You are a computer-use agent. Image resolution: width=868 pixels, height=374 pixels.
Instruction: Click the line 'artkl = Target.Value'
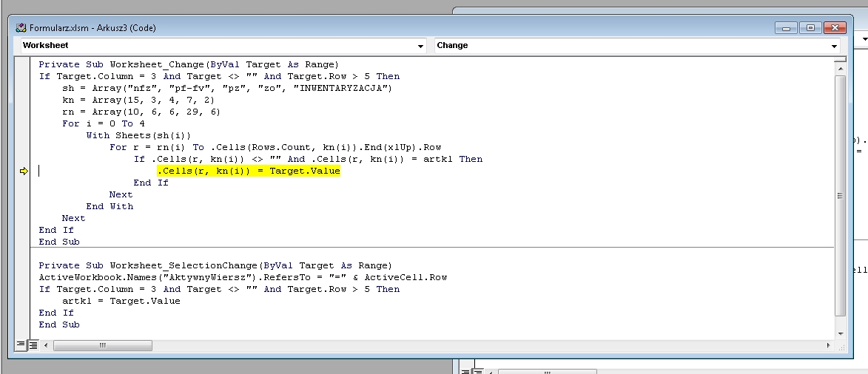121,301
